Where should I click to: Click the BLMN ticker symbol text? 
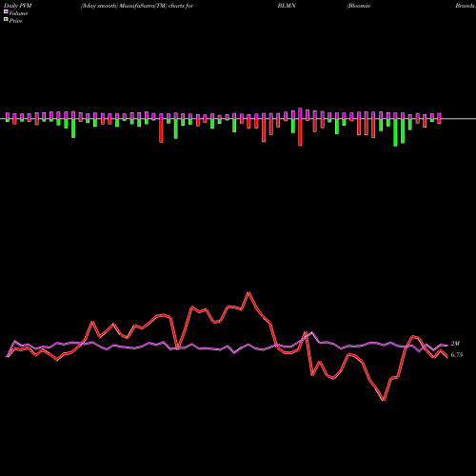(x=287, y=6)
